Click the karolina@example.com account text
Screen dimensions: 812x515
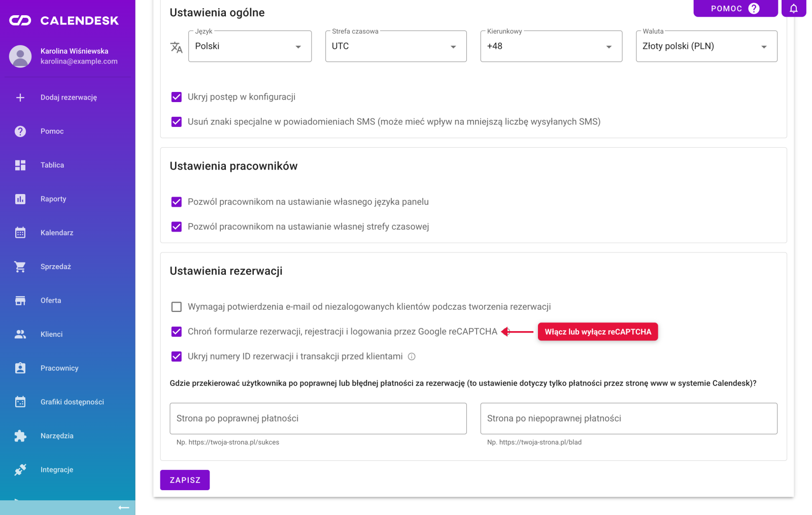79,61
